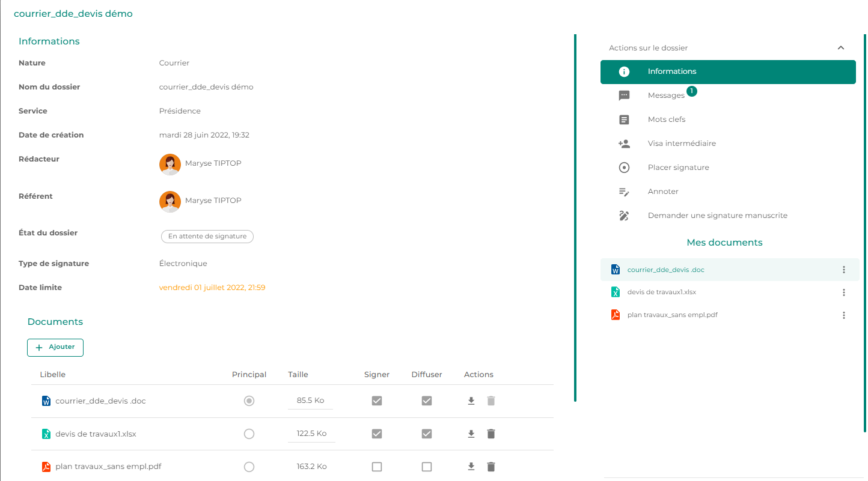Uncheck Signer for devis de travaux1.xlsx
Screen dimensions: 868x481
pyautogui.click(x=377, y=434)
